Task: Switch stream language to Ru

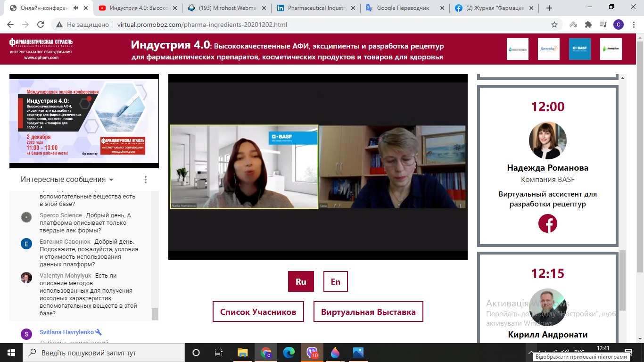Action: (301, 282)
